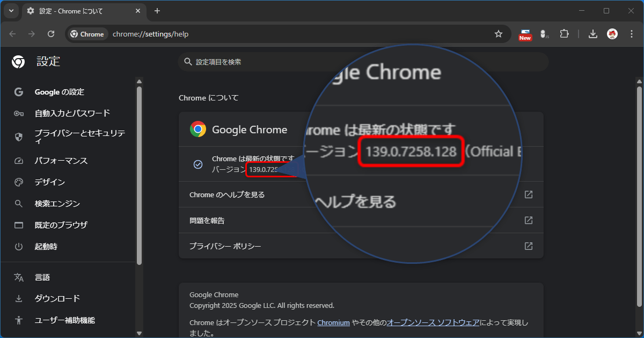This screenshot has height=338, width=644.
Task: Open the Chrome three-dot menu
Action: point(632,34)
